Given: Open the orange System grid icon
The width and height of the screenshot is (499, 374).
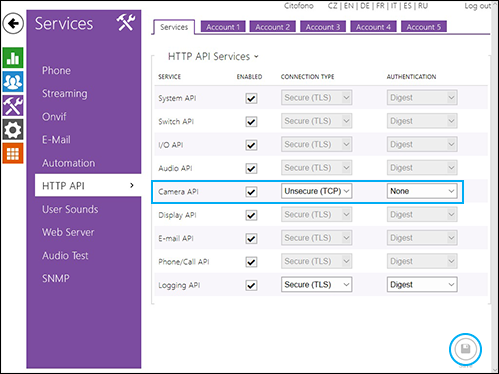Looking at the screenshot, I should pyautogui.click(x=13, y=153).
